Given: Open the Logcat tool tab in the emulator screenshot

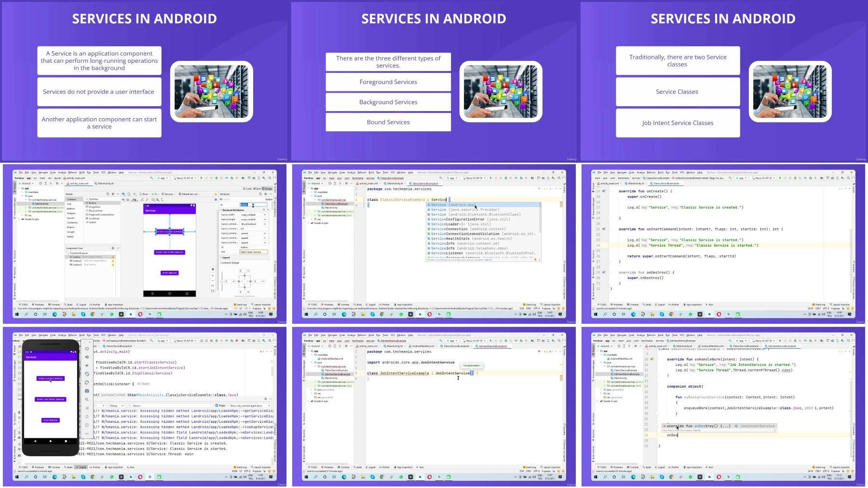Looking at the screenshot, I should pyautogui.click(x=82, y=467).
